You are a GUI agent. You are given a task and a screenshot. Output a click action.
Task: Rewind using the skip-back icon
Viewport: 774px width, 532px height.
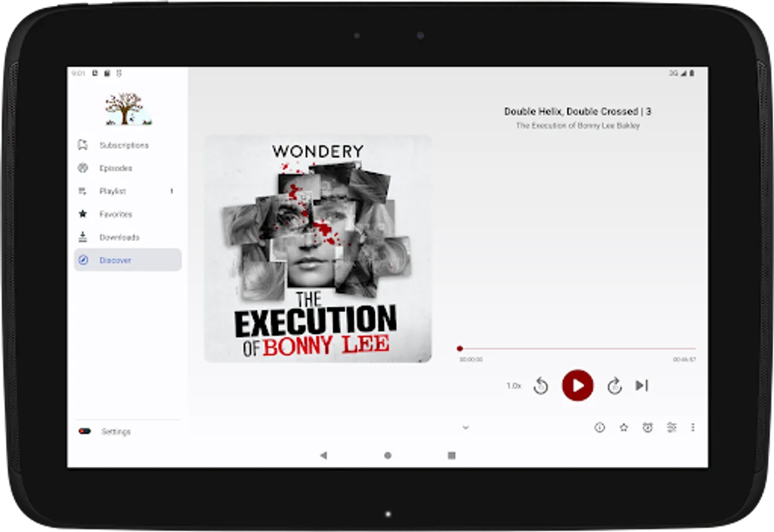tap(540, 386)
